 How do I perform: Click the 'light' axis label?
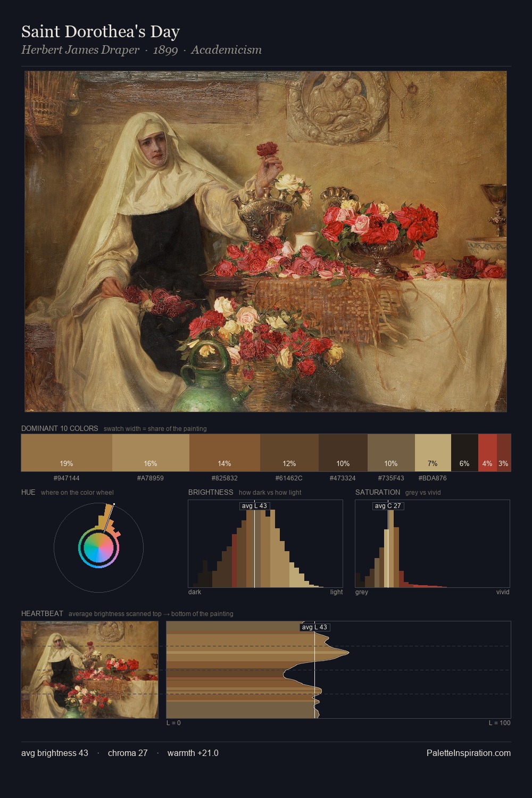pos(336,592)
